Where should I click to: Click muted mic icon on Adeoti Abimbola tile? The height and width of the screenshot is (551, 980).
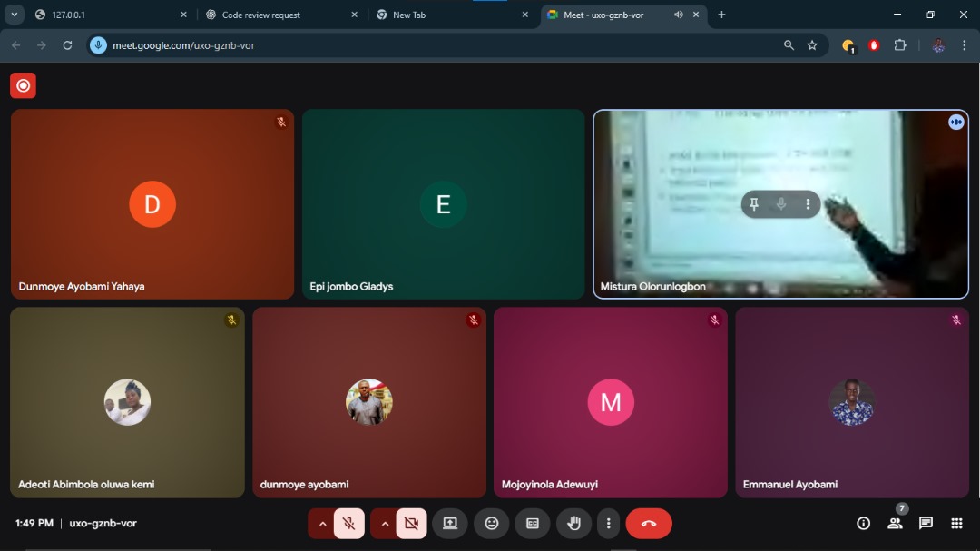pos(232,320)
